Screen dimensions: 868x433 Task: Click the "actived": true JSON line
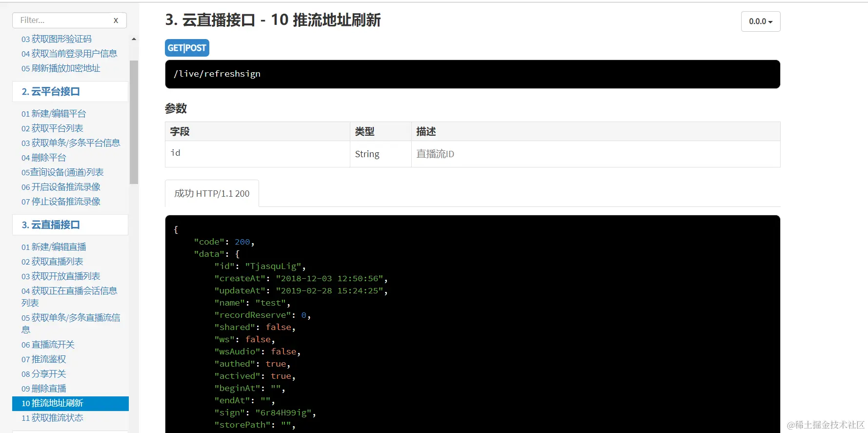tap(255, 376)
